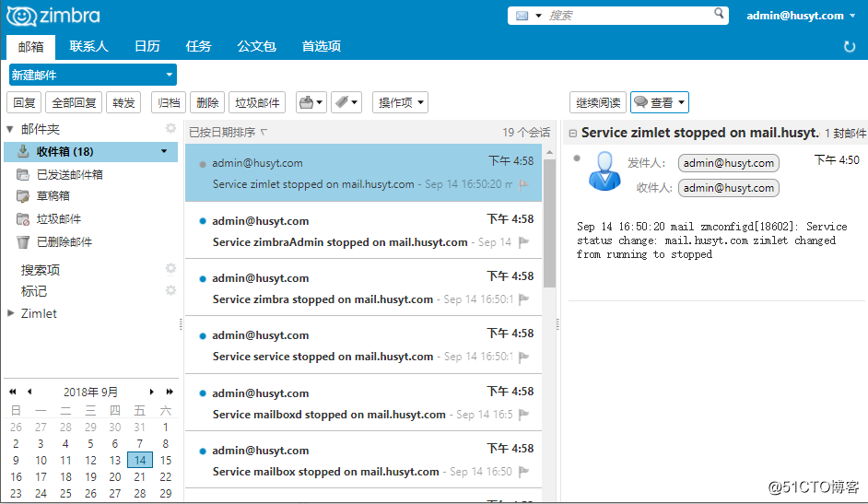Click the 垃圾邮件 junk folder icon

pos(23,219)
